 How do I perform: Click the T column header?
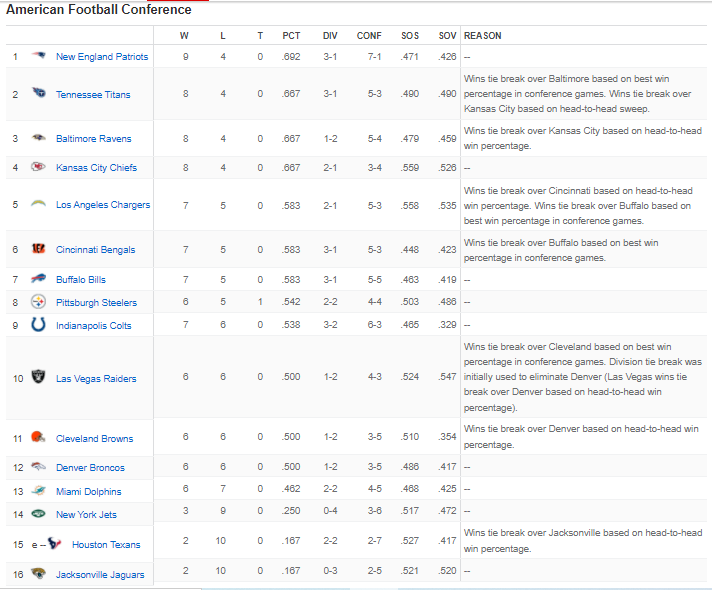pyautogui.click(x=260, y=36)
